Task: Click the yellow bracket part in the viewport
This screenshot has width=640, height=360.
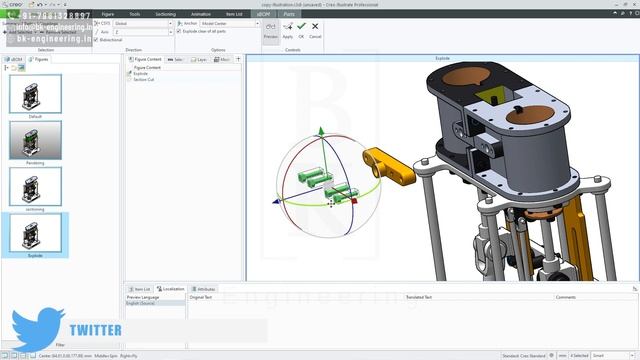Action: coord(389,167)
